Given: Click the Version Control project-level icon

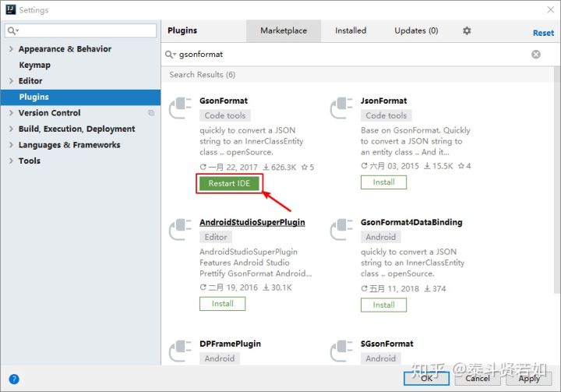Looking at the screenshot, I should [x=151, y=113].
